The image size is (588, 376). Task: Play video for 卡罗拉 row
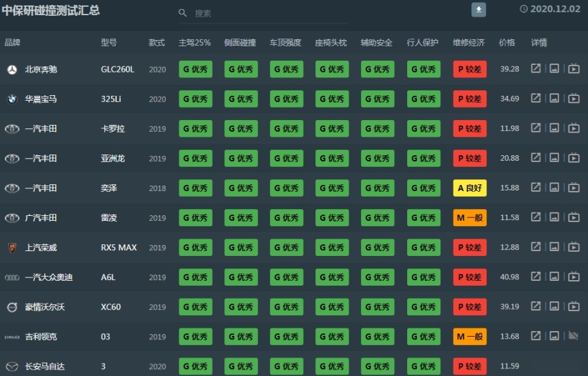(x=574, y=128)
